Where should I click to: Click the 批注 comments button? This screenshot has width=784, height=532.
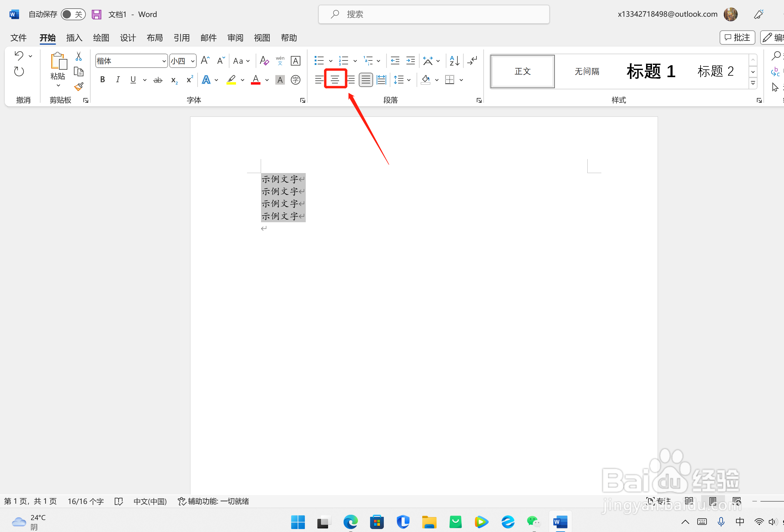tap(738, 38)
